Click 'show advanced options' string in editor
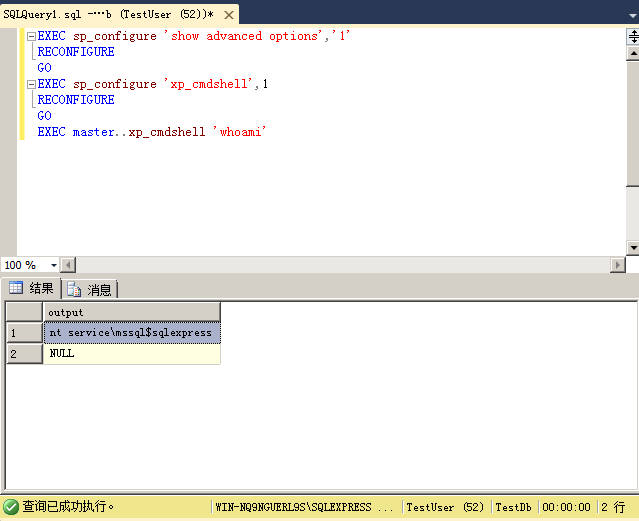Viewport: 639px width, 521px height. tap(244, 36)
